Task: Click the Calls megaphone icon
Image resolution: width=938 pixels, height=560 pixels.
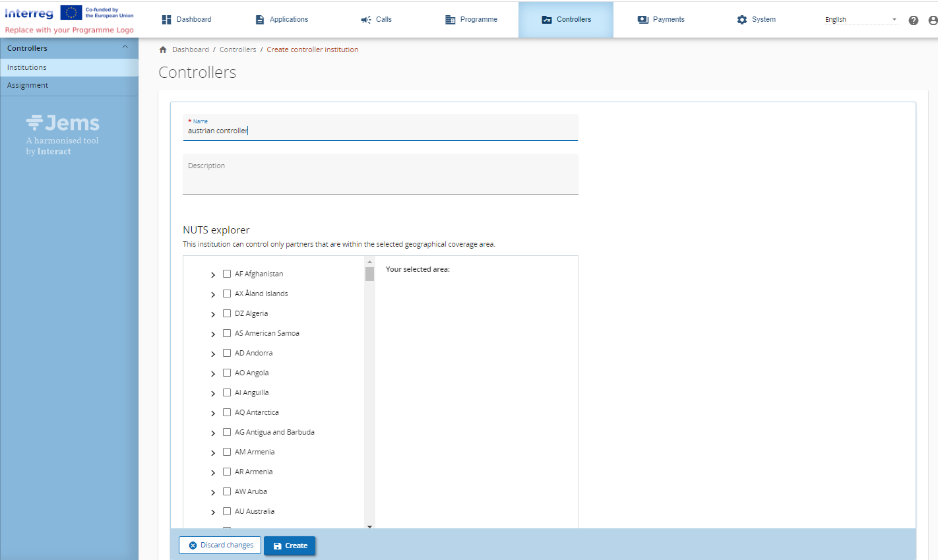Action: click(x=366, y=20)
